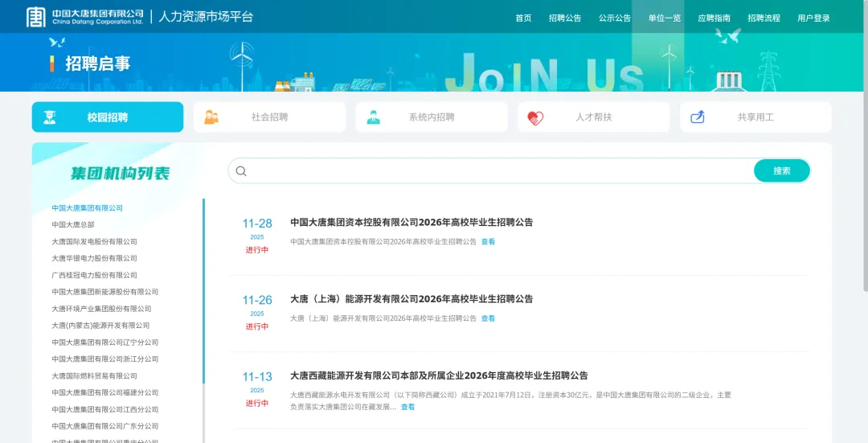Image resolution: width=868 pixels, height=443 pixels.
Task: Open the 大唐(上海)能源开发 recruitment announcement title
Action: [411, 299]
